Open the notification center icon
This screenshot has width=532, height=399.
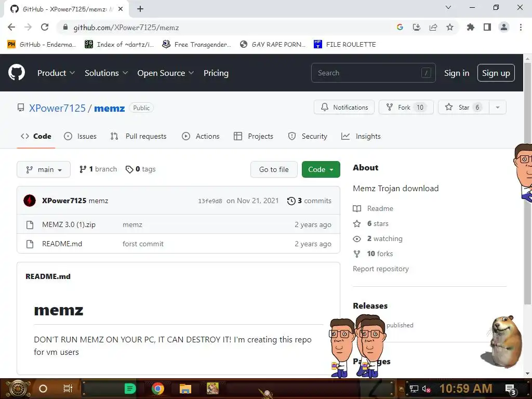[x=511, y=390]
